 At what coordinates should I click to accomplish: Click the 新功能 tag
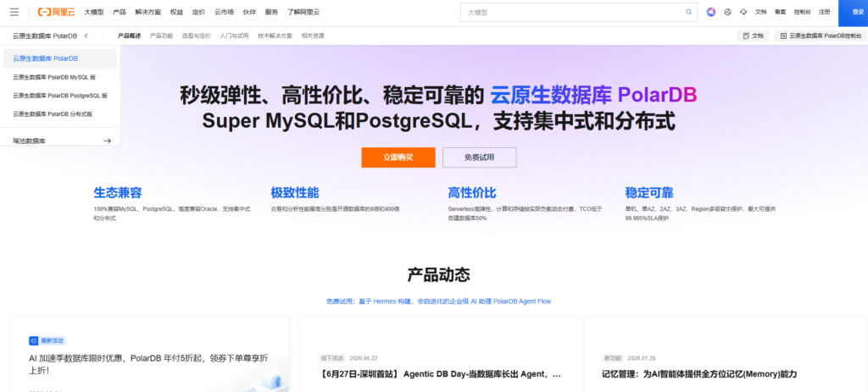coord(612,358)
